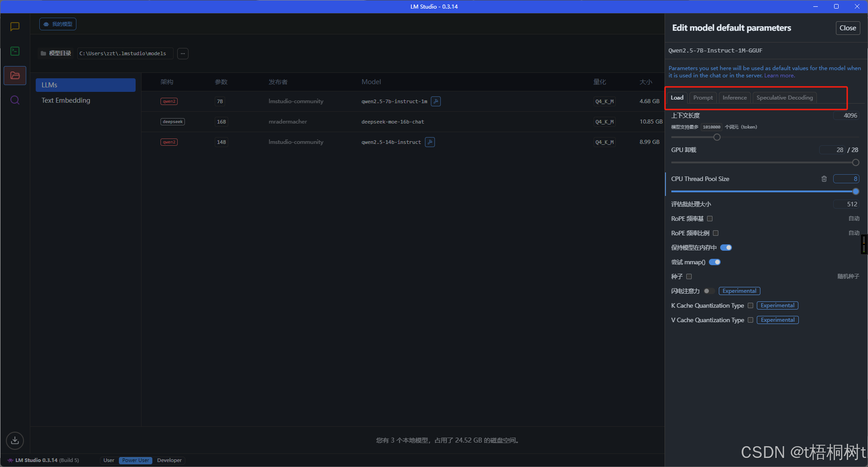Switch to the Load tab
The image size is (868, 467).
[677, 98]
